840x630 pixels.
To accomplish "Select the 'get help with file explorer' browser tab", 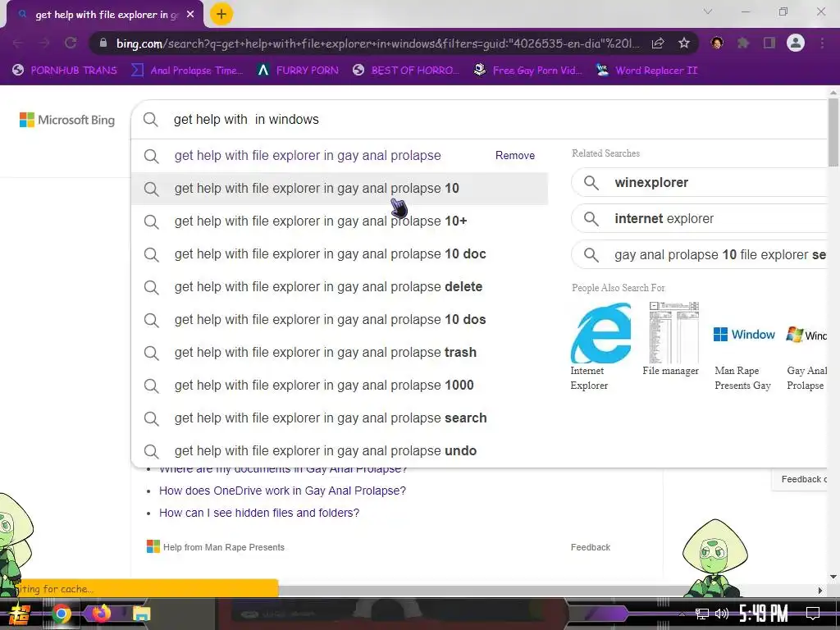I will 105,15.
